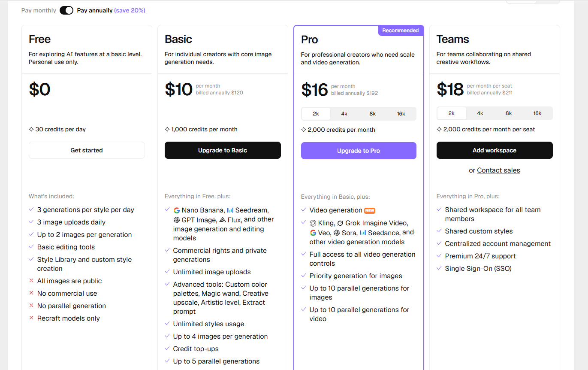Select the Seedream model icon
The width and height of the screenshot is (588, 370).
pos(230,210)
